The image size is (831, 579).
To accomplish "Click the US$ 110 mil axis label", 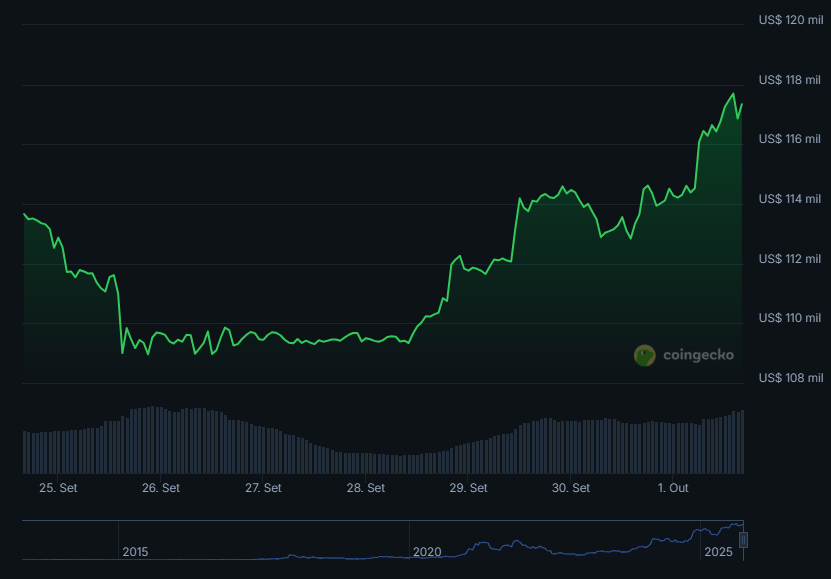I will 790,318.
